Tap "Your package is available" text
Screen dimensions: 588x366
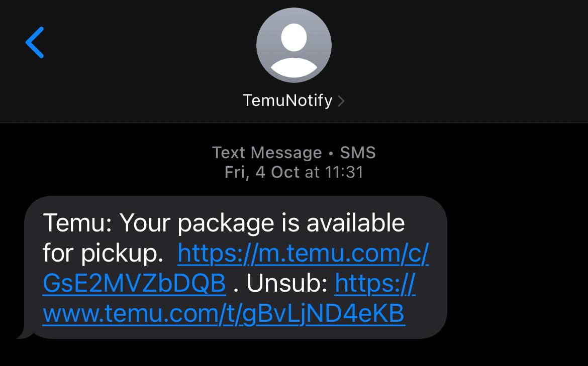click(x=262, y=222)
